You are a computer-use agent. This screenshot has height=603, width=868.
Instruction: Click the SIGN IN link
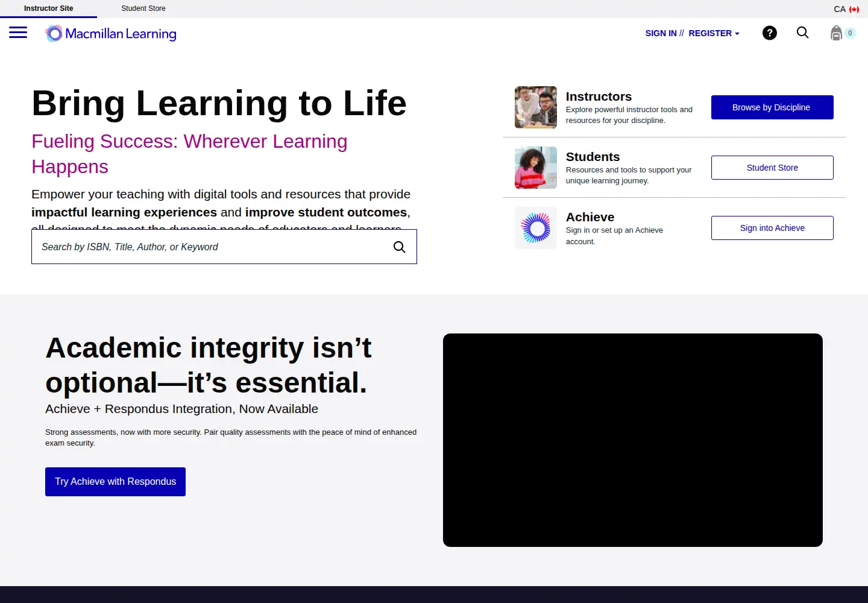click(x=661, y=33)
